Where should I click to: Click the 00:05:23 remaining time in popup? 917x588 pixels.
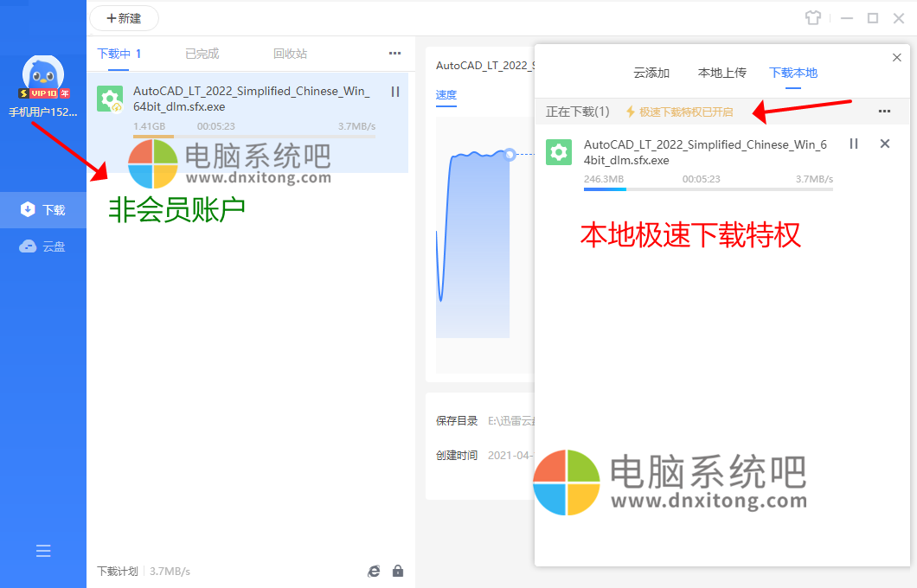pyautogui.click(x=702, y=179)
